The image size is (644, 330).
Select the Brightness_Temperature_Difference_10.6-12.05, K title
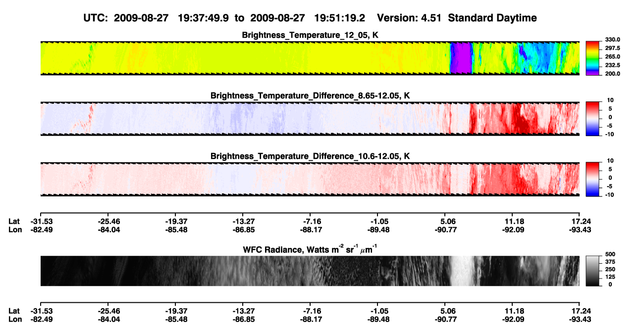(x=310, y=156)
